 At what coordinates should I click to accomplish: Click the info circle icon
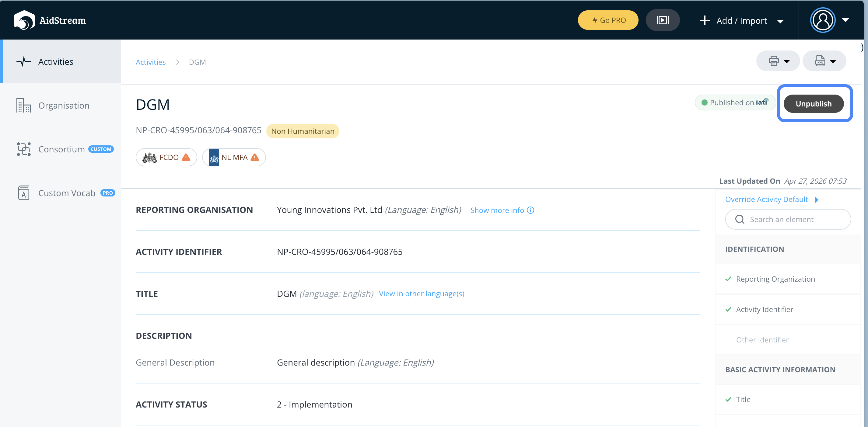point(530,210)
